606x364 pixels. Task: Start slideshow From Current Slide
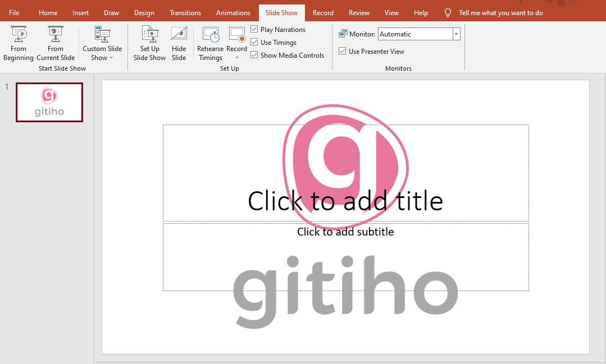(55, 42)
